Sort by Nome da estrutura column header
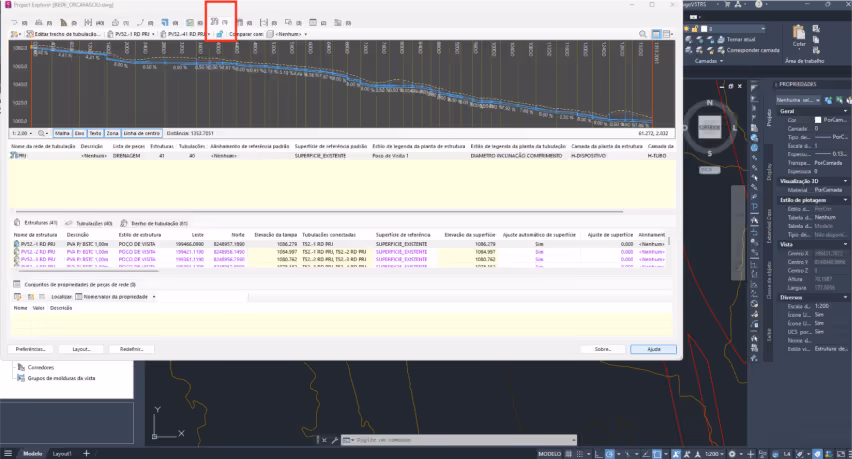This screenshot has width=852, height=459. click(x=35, y=235)
